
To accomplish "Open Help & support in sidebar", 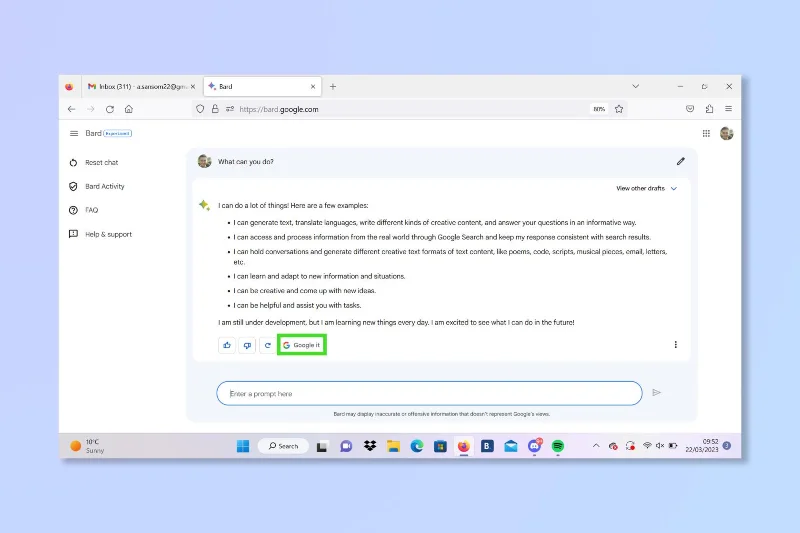I will (100, 234).
